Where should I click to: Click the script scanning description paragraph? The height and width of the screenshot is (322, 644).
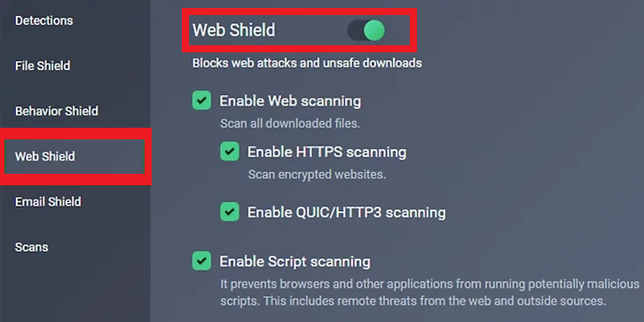pyautogui.click(x=429, y=293)
